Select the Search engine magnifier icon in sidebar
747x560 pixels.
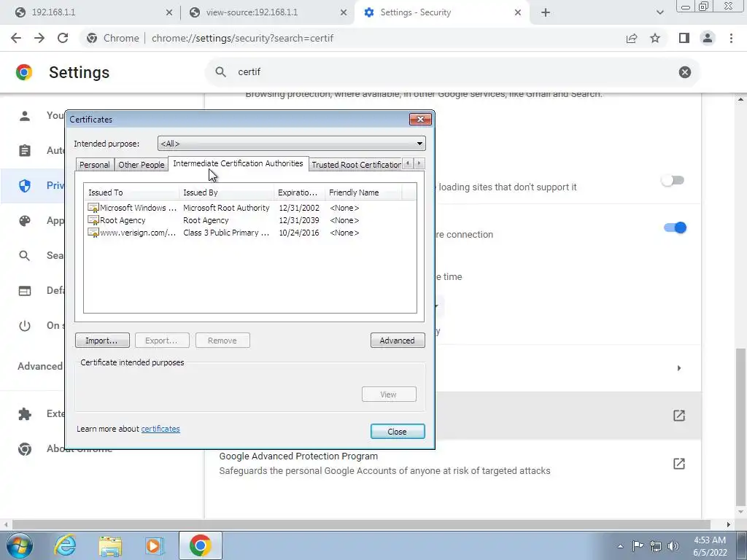[25, 256]
